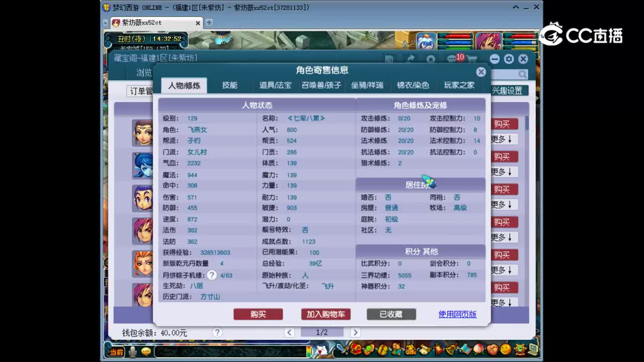Viewport: 644px width, 362px height.
Task: Close the 紫坊薇xx52ct tab
Action: (x=198, y=23)
